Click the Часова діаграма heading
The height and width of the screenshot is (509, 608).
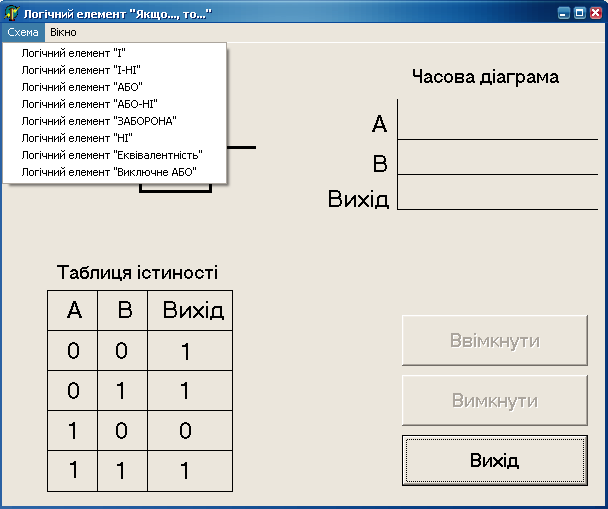click(485, 77)
